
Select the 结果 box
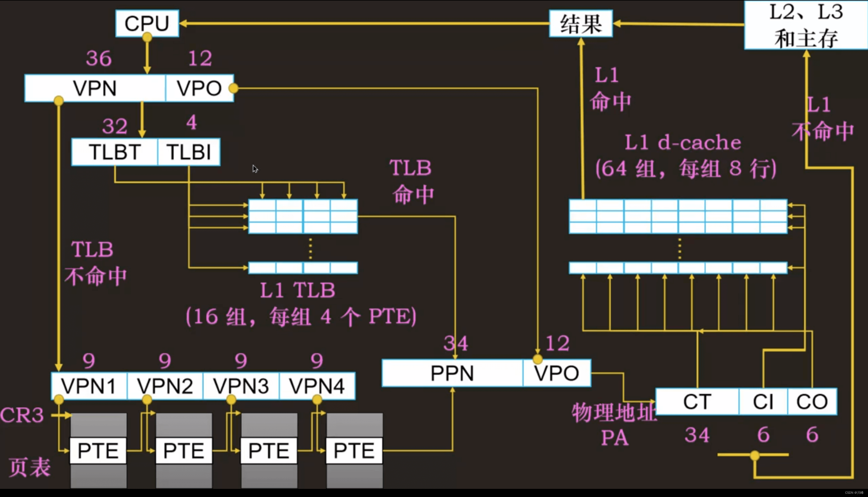tap(581, 24)
